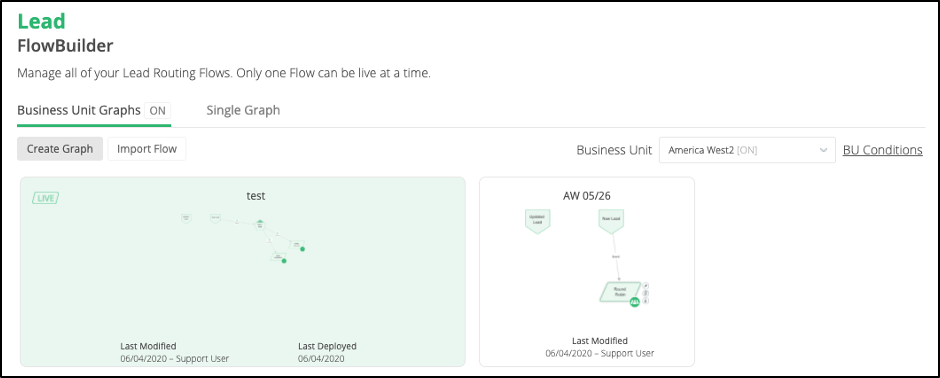Select the Round Robin node in AW 05/26

pyautogui.click(x=619, y=292)
